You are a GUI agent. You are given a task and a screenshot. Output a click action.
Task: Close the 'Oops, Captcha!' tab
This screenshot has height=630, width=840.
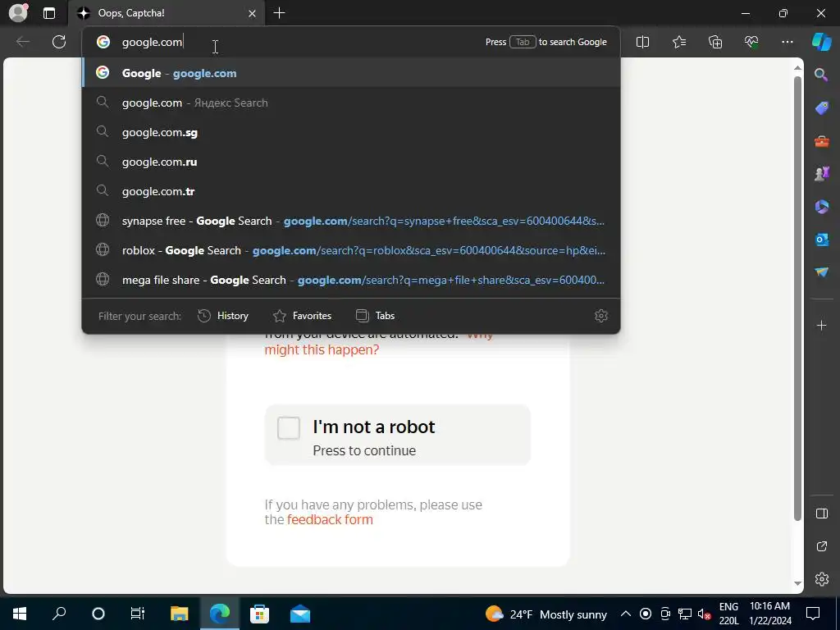253,13
